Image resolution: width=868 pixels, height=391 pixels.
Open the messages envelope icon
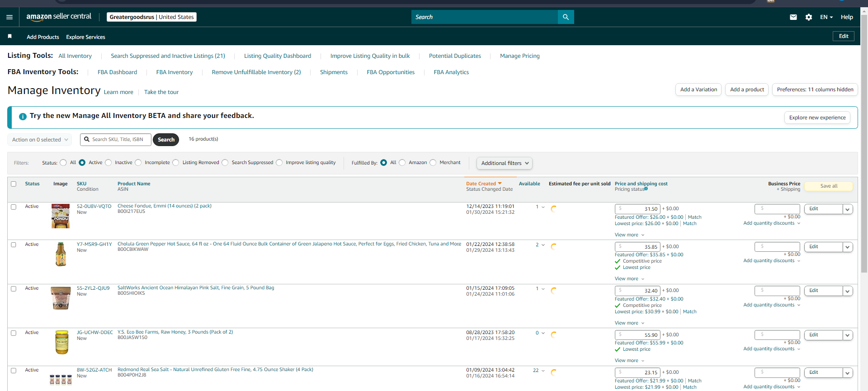793,17
